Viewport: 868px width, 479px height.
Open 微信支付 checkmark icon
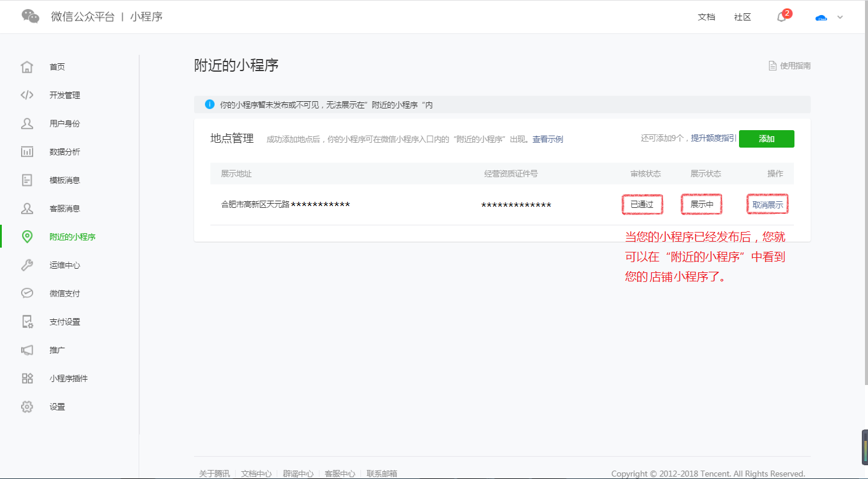(27, 293)
